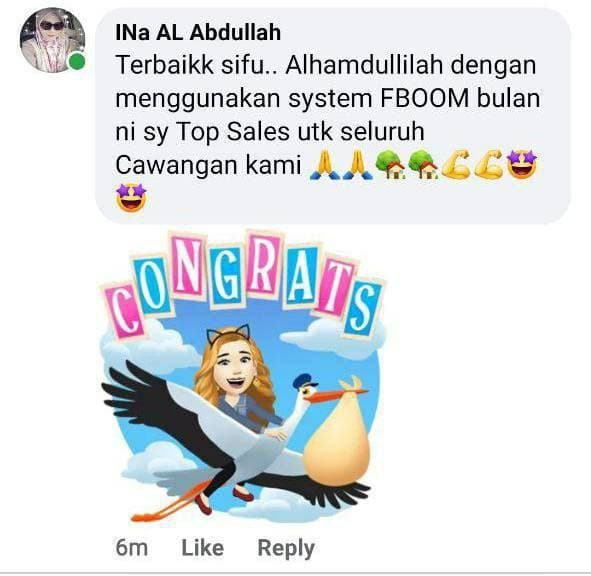
Task: Click the first house with tree emoji
Action: [390, 165]
